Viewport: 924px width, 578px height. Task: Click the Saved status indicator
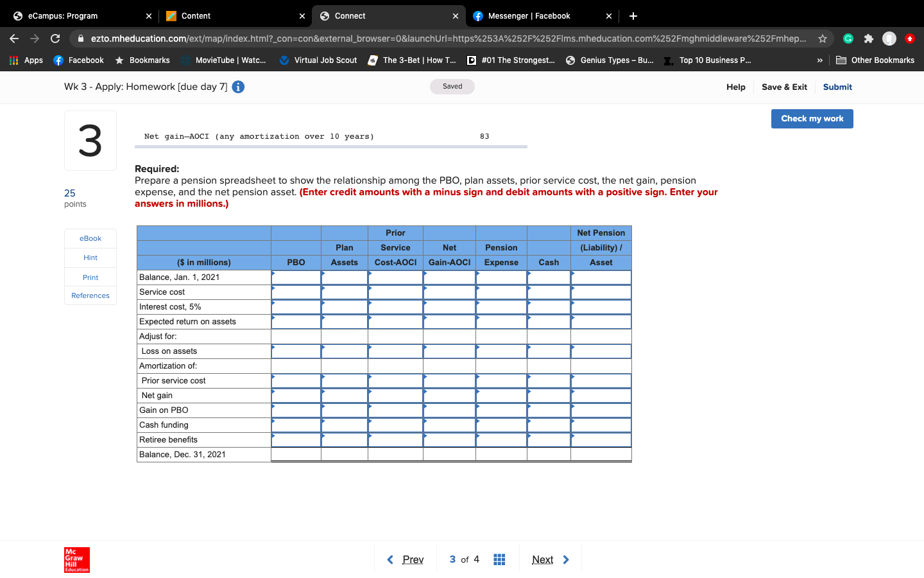pyautogui.click(x=452, y=87)
